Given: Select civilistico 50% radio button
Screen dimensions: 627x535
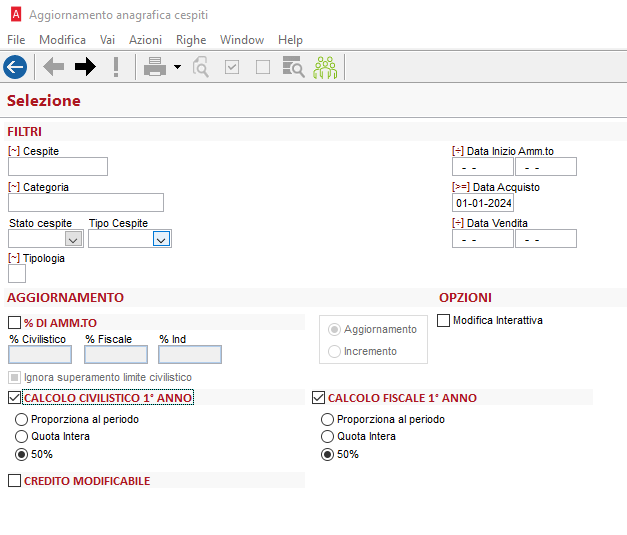Looking at the screenshot, I should [21, 455].
